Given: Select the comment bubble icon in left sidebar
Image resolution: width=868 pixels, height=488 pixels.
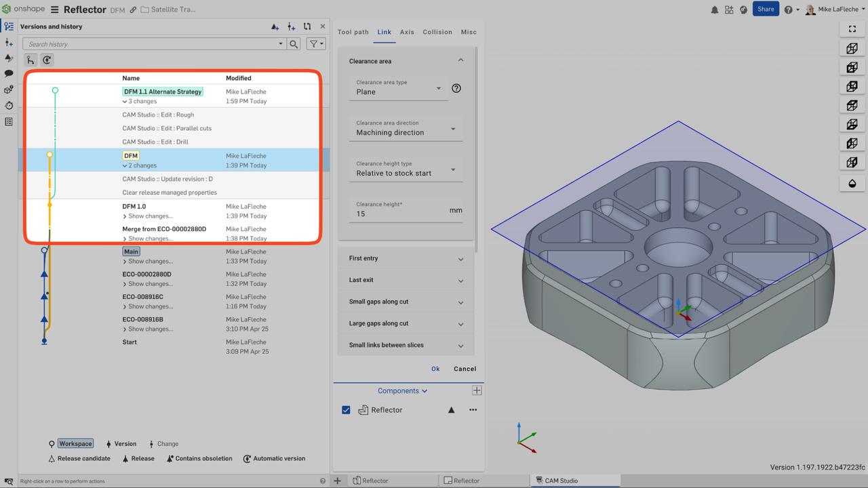Looking at the screenshot, I should [8, 73].
